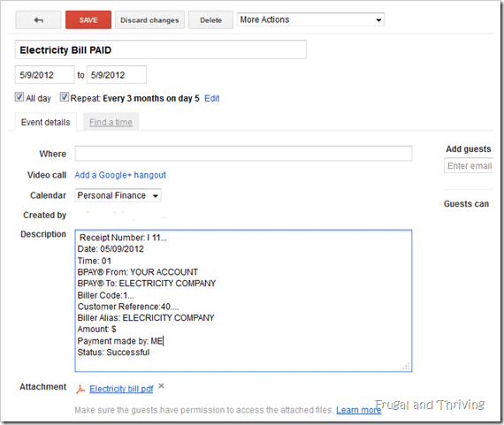Click the description box resize handle
The image size is (504, 425).
pos(407,367)
